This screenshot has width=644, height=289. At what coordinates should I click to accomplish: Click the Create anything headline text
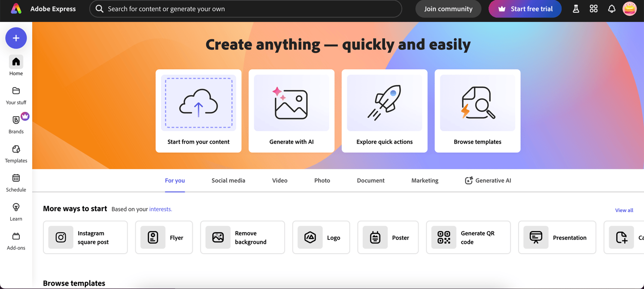[338, 44]
